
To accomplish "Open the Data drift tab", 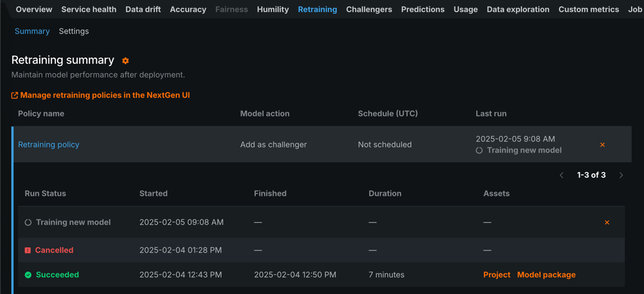I will [x=143, y=10].
